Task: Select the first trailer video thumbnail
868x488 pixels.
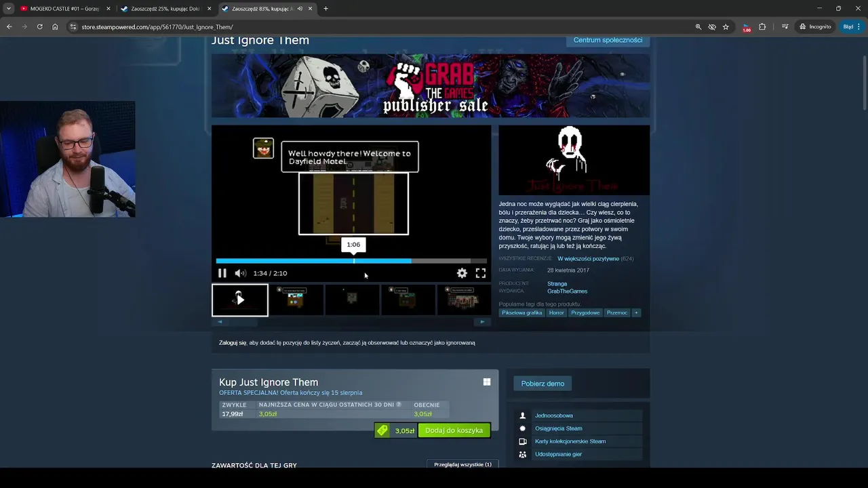Action: 239,300
